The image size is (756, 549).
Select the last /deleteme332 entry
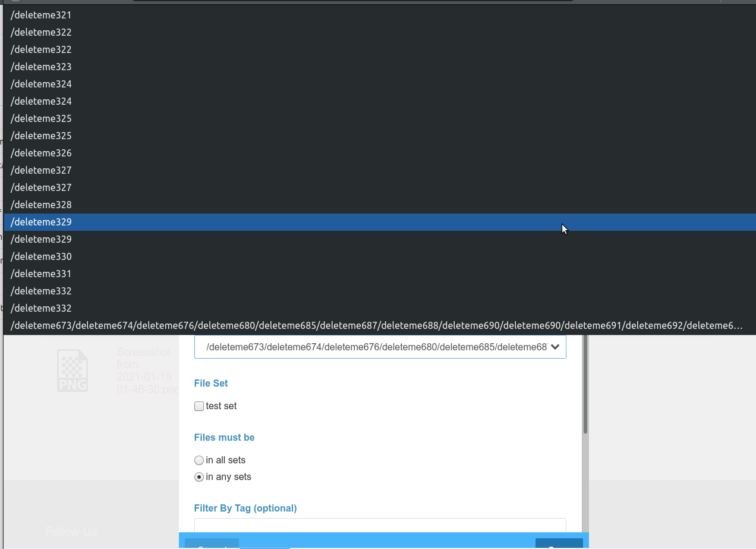click(40, 308)
